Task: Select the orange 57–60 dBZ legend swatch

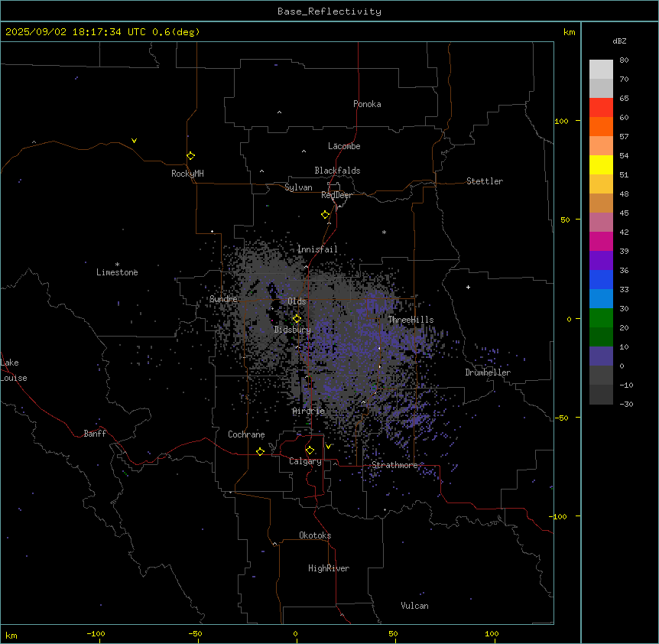Action: [601, 126]
